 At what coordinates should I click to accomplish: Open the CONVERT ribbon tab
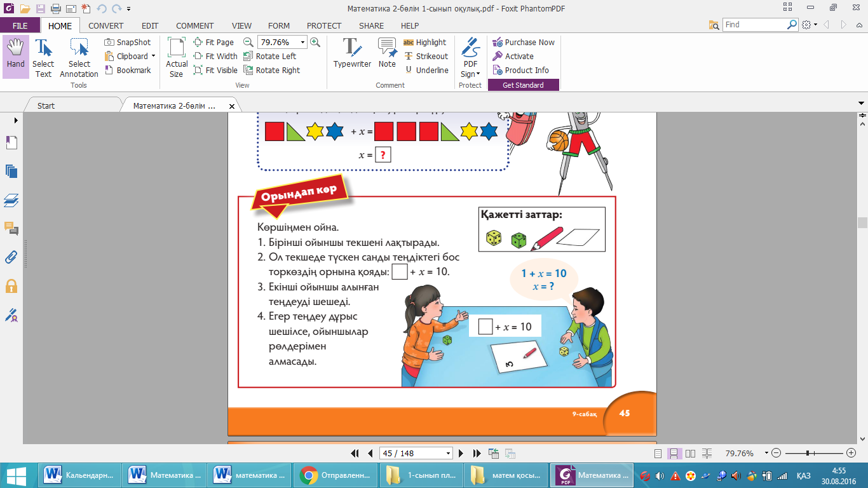pyautogui.click(x=106, y=26)
